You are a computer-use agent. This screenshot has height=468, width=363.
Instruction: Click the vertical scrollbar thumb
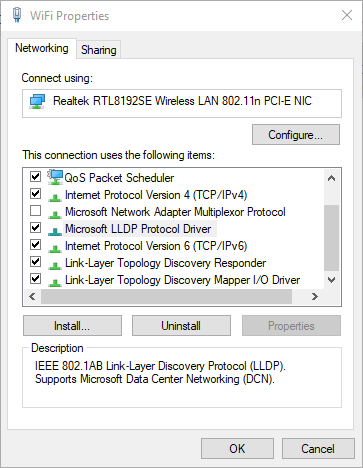pyautogui.click(x=331, y=238)
